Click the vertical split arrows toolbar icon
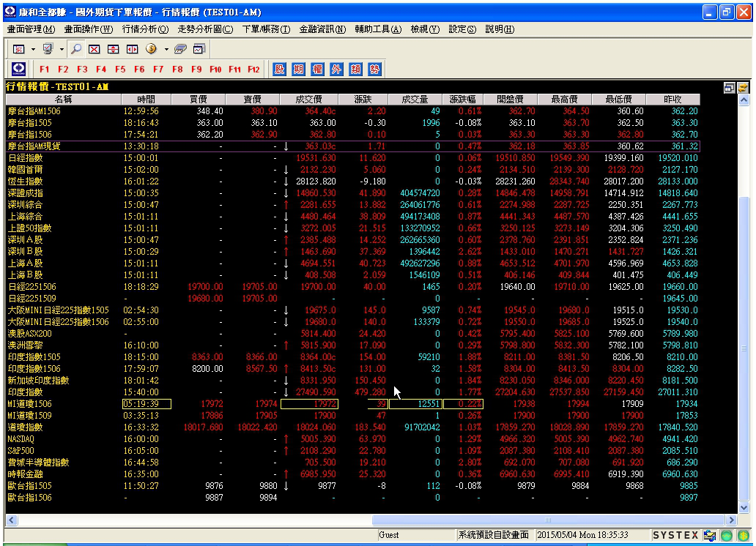 114,49
